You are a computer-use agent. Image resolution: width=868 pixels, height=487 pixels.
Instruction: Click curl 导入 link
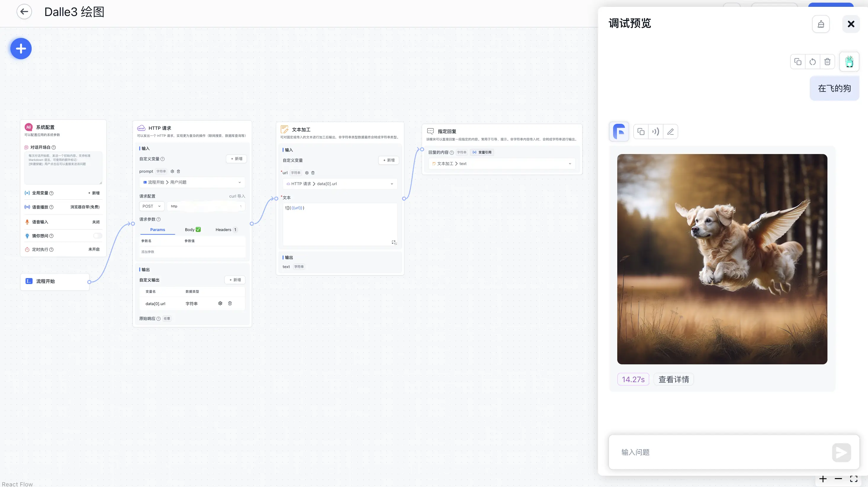point(237,196)
